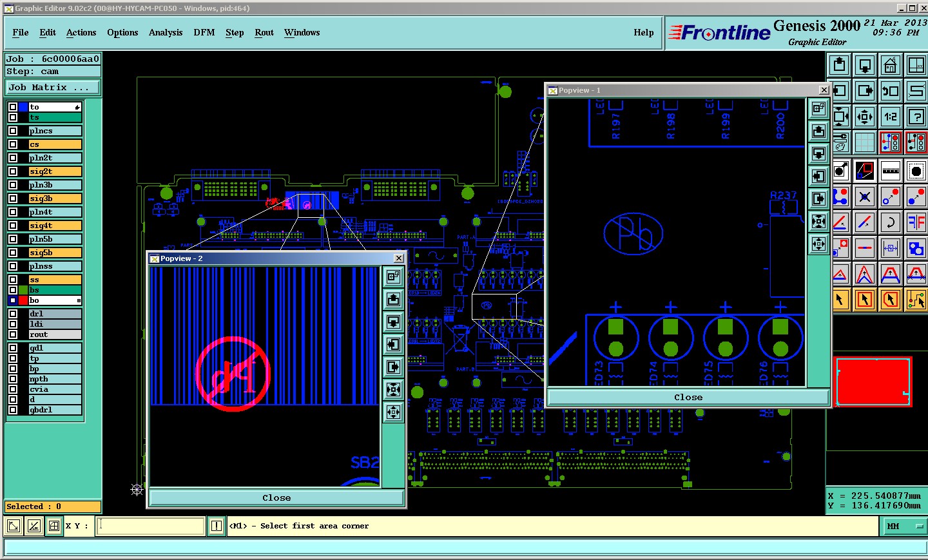Select the 'pln4t' layer name
The height and width of the screenshot is (560, 928).
(55, 212)
